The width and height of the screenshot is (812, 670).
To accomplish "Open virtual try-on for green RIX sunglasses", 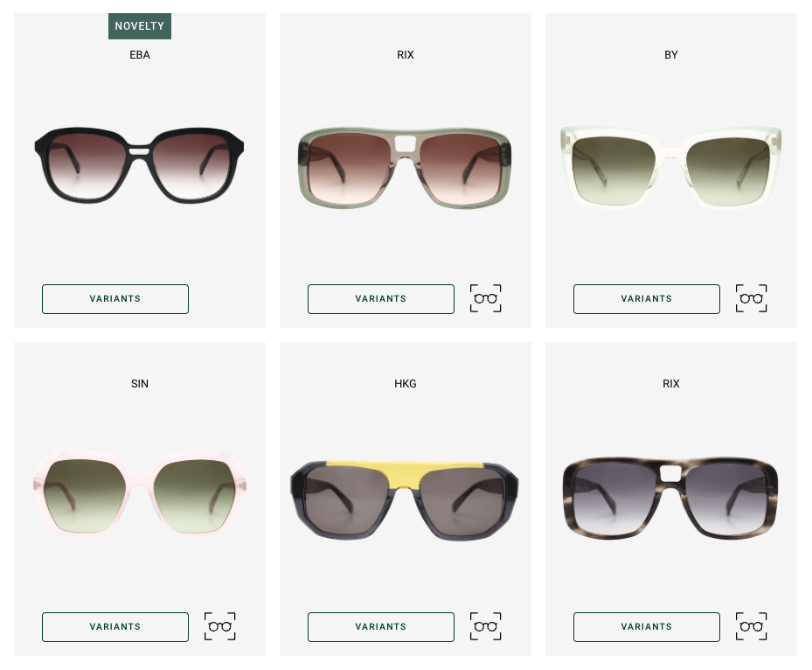I will (x=485, y=298).
